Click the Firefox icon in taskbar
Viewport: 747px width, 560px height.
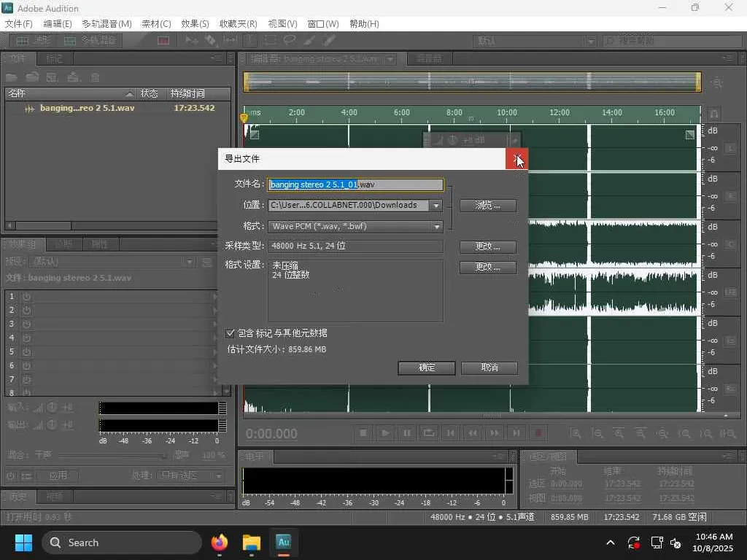pos(219,542)
